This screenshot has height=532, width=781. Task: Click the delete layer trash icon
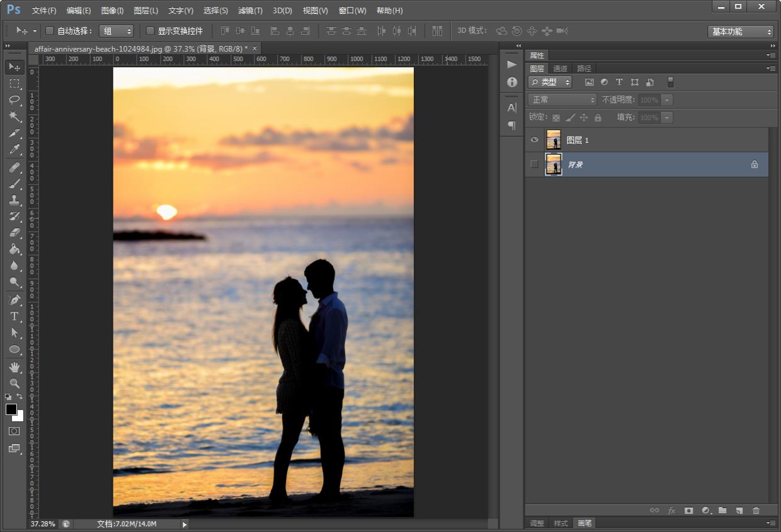click(x=756, y=511)
